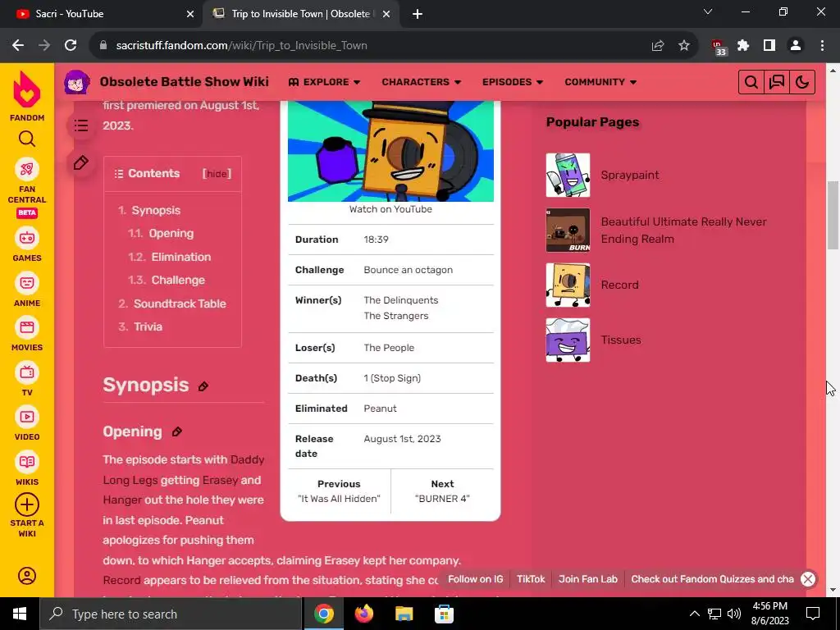The height and width of the screenshot is (630, 840).
Task: Open Beautiful Ultimate Really Never Ending Realm page
Action: point(683,231)
